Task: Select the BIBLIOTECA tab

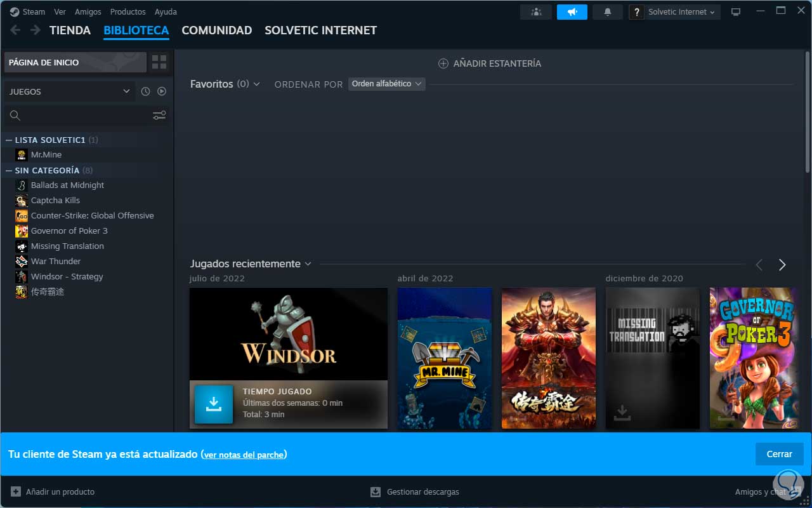Action: pyautogui.click(x=136, y=30)
